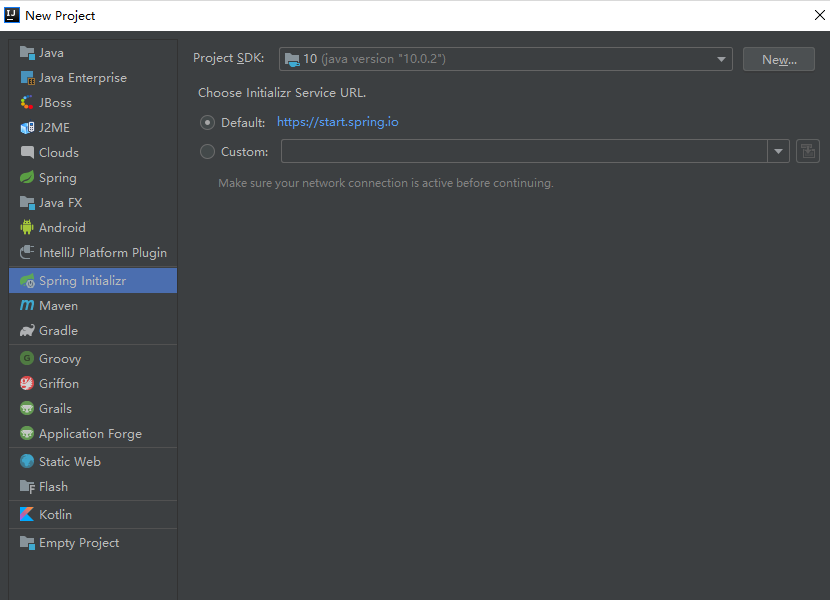Select the J2ME list entry
This screenshot has height=600, width=830.
(93, 128)
